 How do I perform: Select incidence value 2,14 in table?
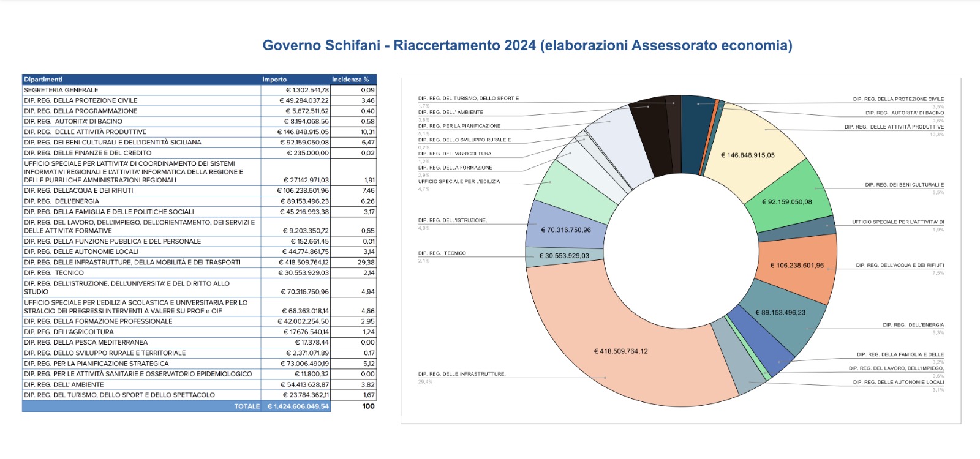pyautogui.click(x=369, y=272)
